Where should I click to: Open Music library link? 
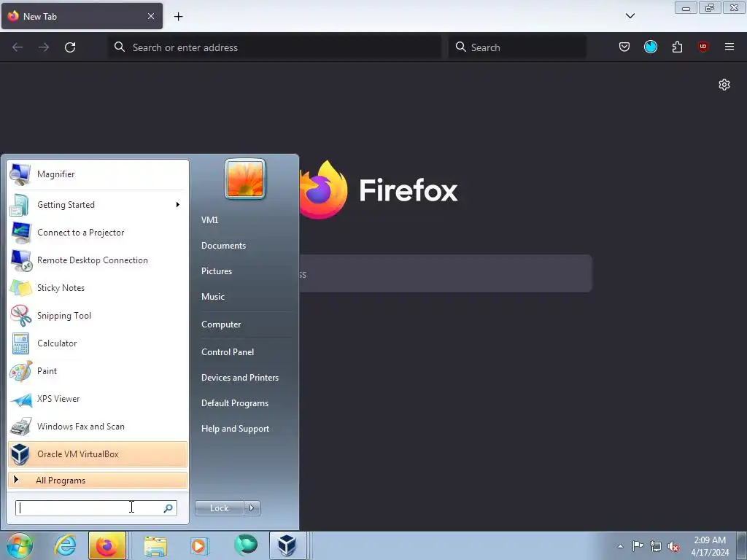pyautogui.click(x=212, y=297)
